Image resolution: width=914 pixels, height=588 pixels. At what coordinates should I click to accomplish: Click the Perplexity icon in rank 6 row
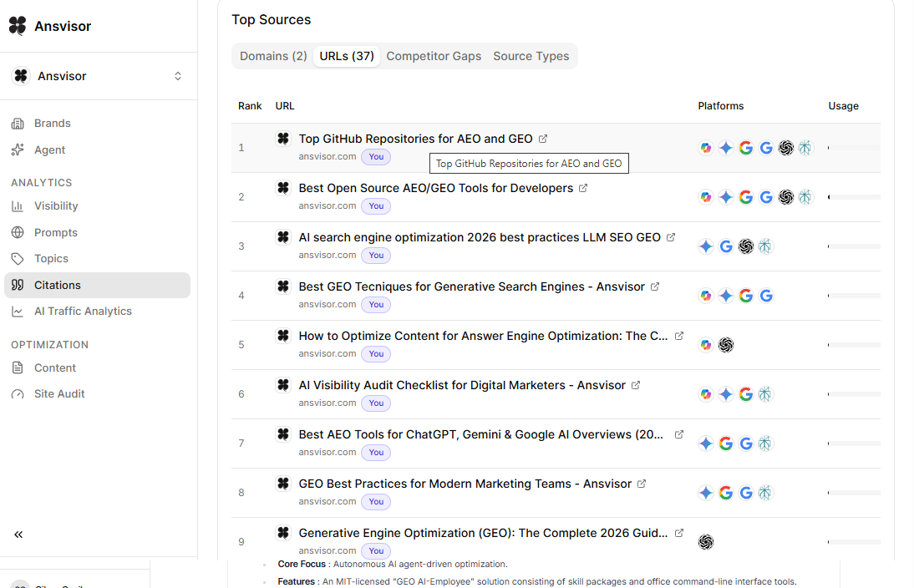(765, 394)
